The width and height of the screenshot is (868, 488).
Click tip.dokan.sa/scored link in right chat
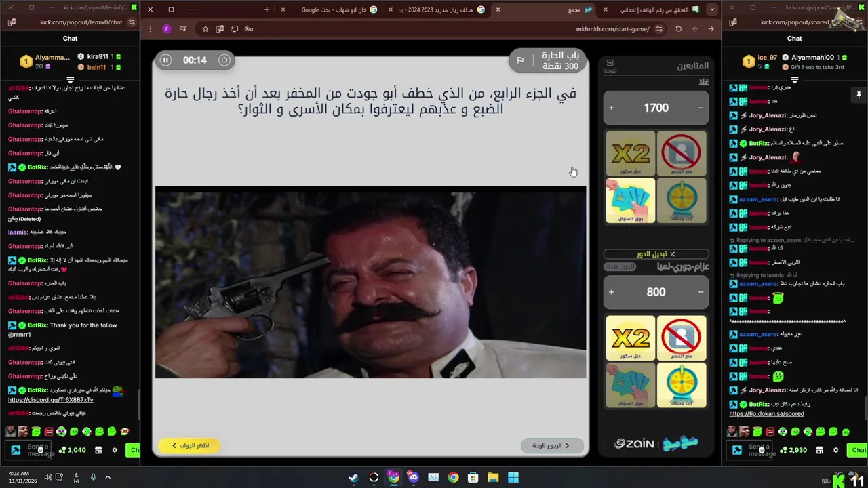[x=766, y=414]
